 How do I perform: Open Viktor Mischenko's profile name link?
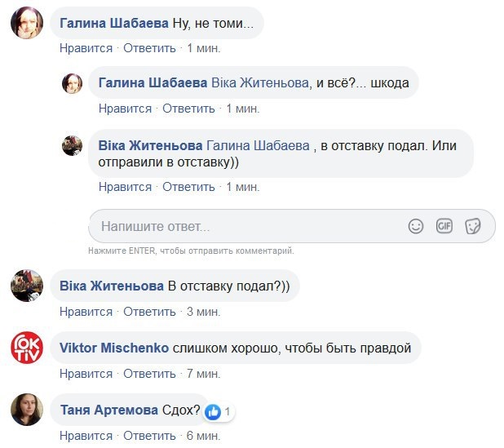[113, 348]
